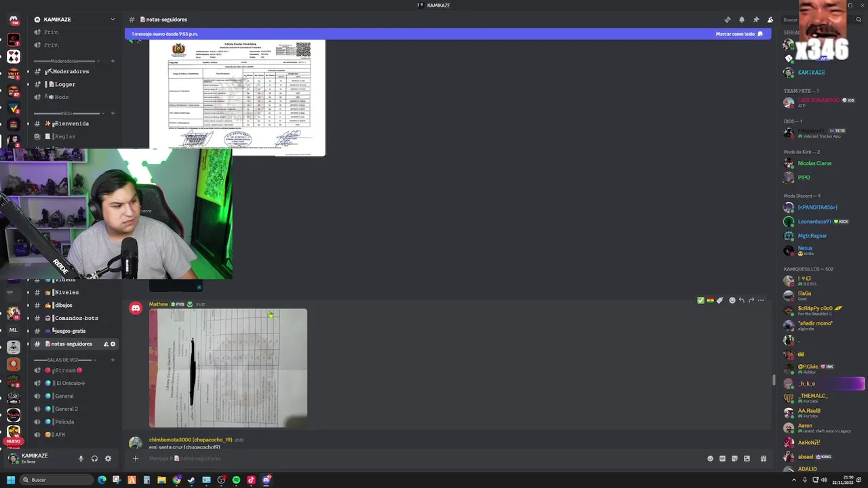Open Mathew's rotated document photo

click(228, 368)
